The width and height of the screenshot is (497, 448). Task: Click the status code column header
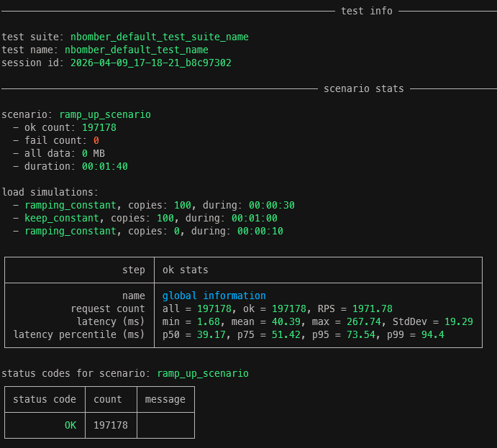tap(44, 399)
